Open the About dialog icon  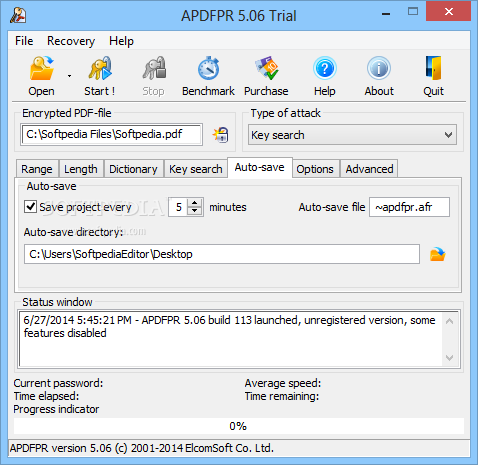point(379,68)
